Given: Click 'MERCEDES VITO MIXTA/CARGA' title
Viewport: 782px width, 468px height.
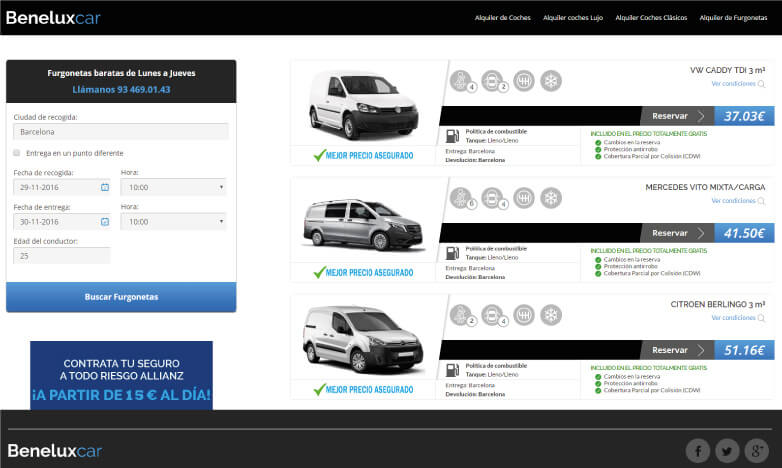Looking at the screenshot, I should (705, 188).
